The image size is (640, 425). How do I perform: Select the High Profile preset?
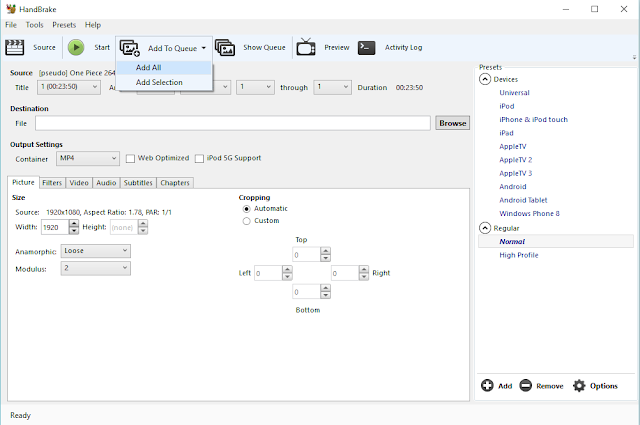519,255
